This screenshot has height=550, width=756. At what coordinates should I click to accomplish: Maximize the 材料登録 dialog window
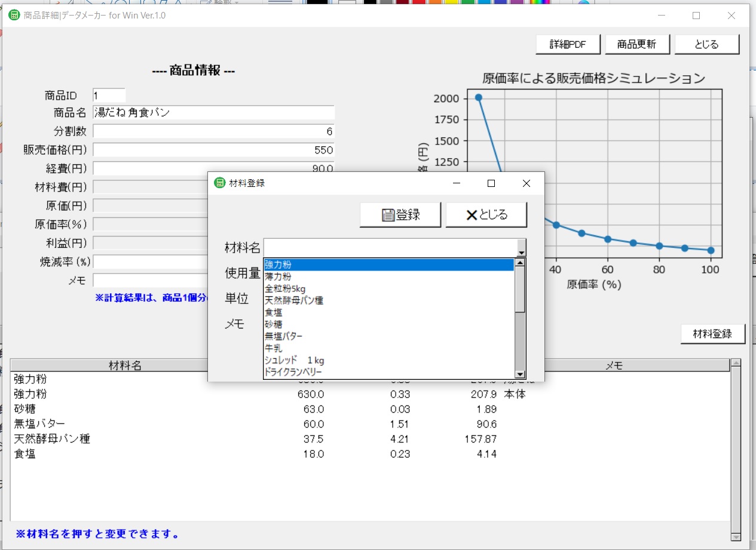point(491,183)
